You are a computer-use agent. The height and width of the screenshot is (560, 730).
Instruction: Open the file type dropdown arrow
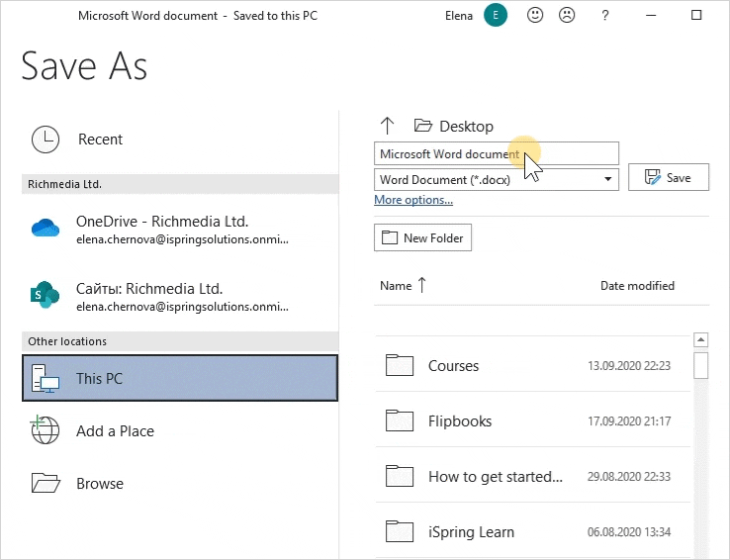coord(607,179)
